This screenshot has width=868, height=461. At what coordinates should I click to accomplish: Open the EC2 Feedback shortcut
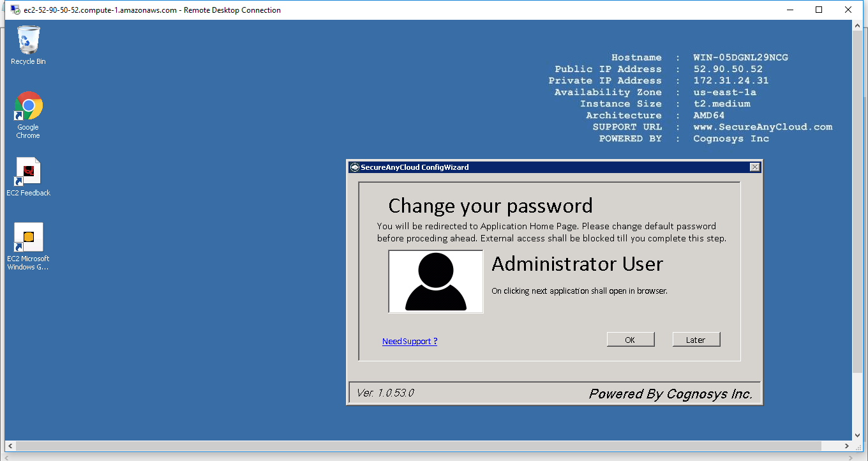(28, 172)
